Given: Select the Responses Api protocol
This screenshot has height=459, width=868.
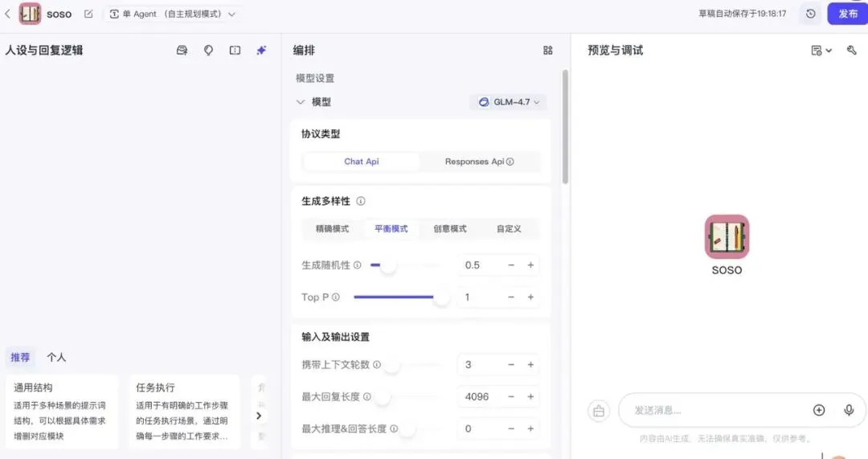Looking at the screenshot, I should (x=479, y=162).
